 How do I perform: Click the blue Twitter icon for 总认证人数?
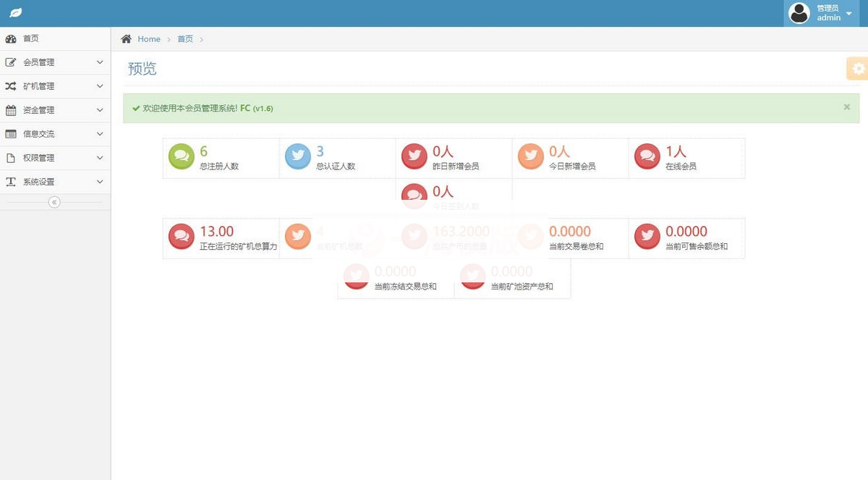[x=298, y=156]
